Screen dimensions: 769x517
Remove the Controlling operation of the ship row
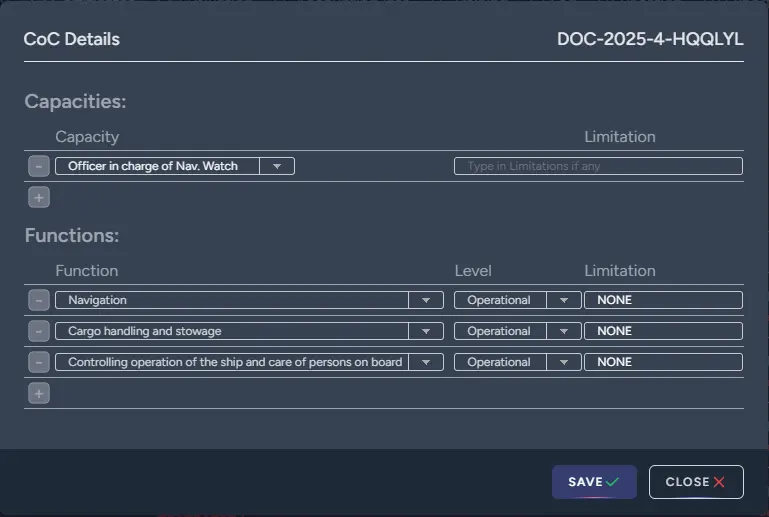click(38, 362)
